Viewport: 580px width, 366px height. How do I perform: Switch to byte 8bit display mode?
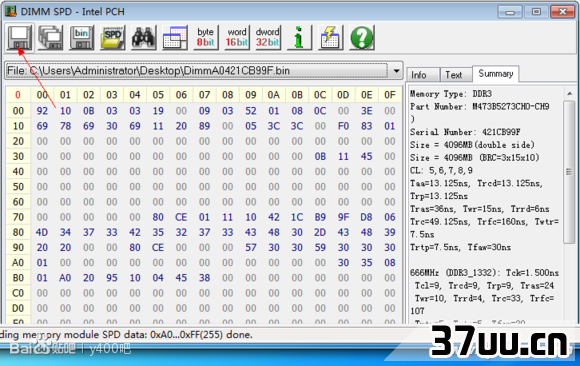(x=205, y=38)
